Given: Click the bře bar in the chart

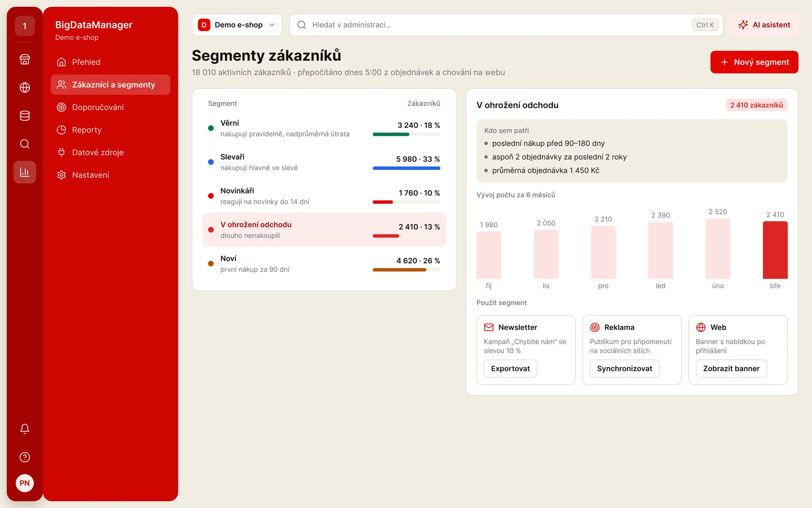Looking at the screenshot, I should 775,250.
